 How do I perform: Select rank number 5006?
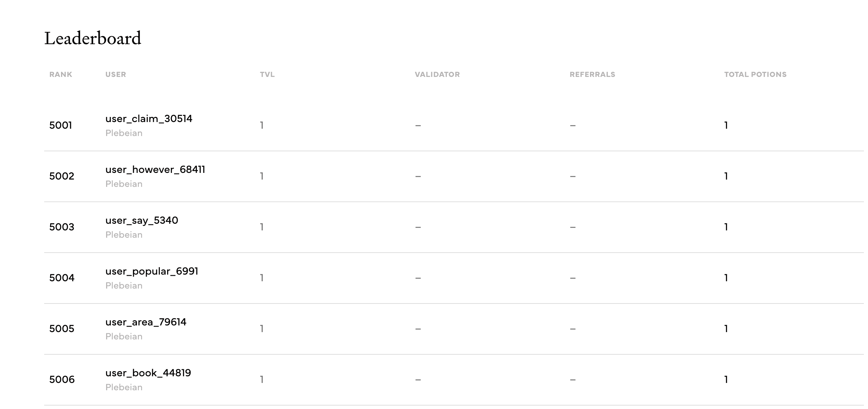(62, 380)
